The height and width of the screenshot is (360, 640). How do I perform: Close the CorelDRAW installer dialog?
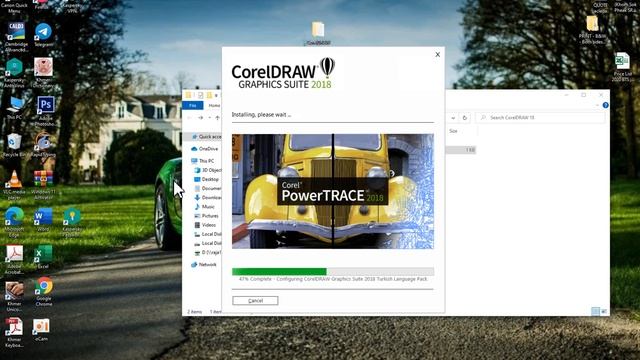438,54
